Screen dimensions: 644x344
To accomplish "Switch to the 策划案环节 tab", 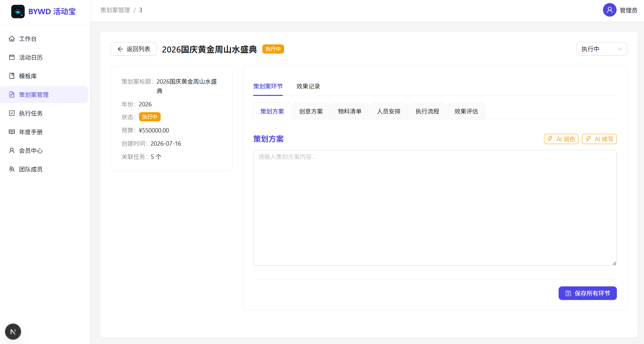I will click(268, 86).
